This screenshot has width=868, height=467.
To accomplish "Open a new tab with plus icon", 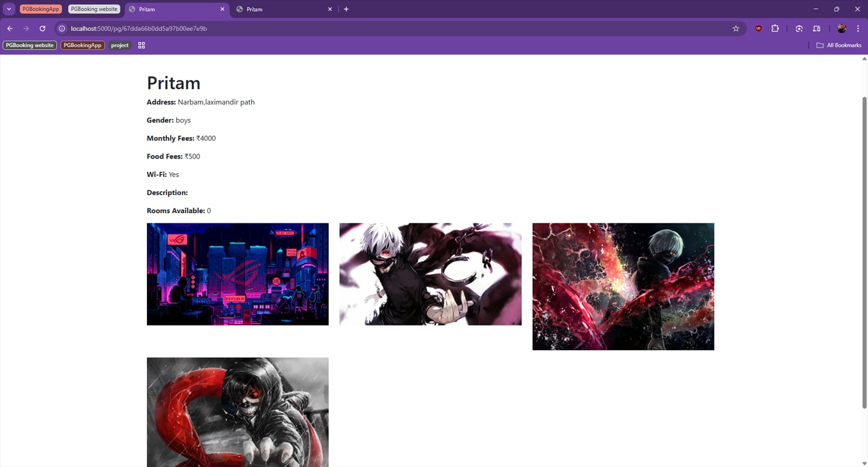I will (346, 9).
